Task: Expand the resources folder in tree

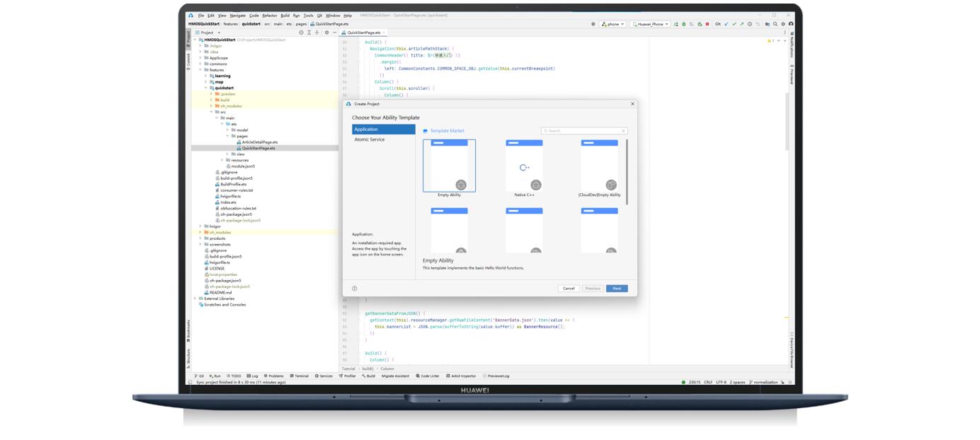Action: (x=222, y=160)
